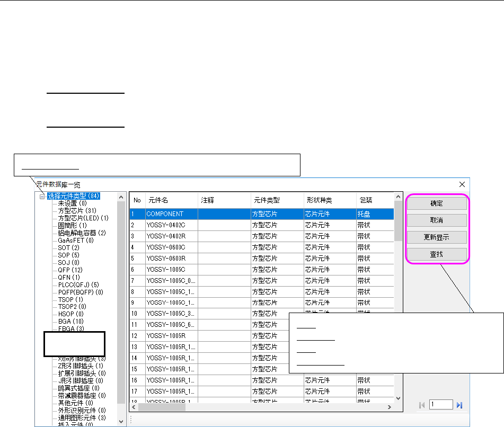This screenshot has height=427, width=504.
Task: Select the COMPONENT row in the table
Action: pyautogui.click(x=262, y=214)
